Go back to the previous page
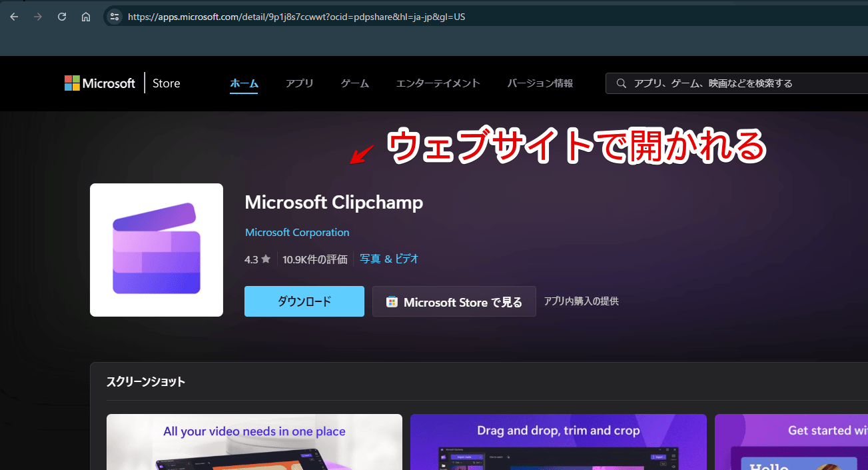 click(x=14, y=17)
